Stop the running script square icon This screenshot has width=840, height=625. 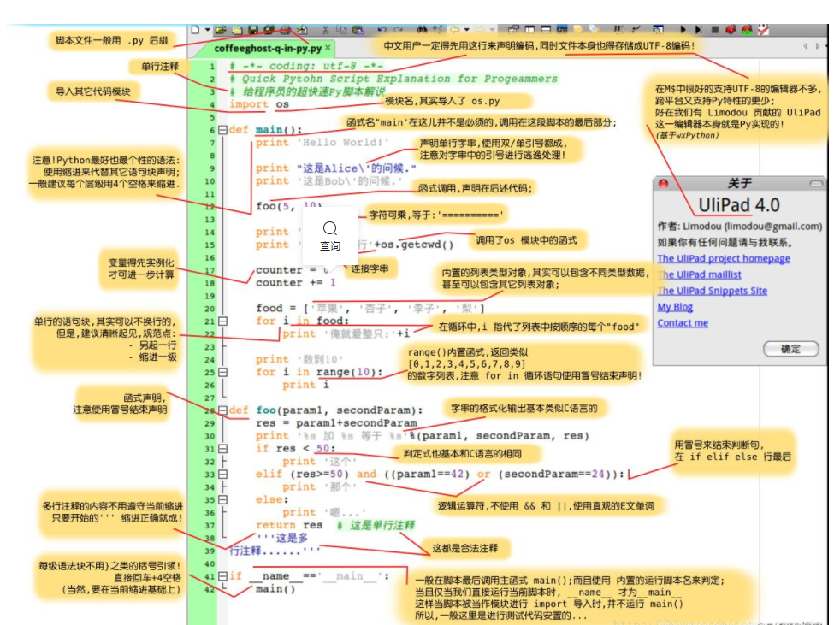tap(714, 30)
